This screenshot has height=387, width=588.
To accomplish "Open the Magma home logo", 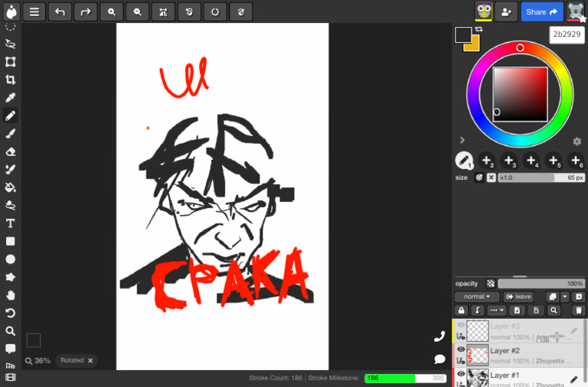I will 11,11.
